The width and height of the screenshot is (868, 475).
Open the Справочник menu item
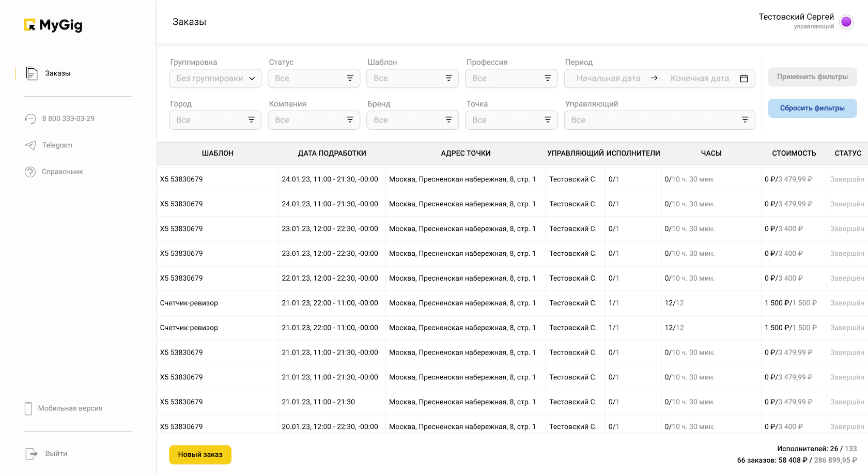(62, 172)
